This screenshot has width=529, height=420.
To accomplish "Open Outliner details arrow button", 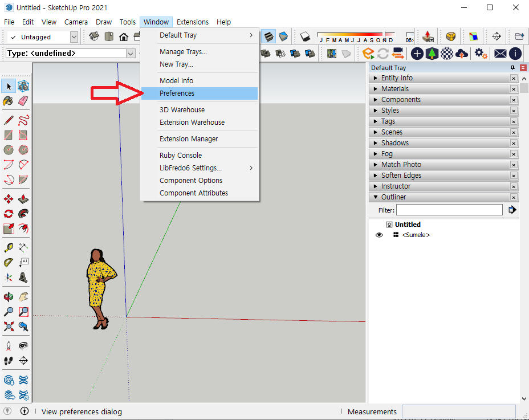I will tap(512, 210).
